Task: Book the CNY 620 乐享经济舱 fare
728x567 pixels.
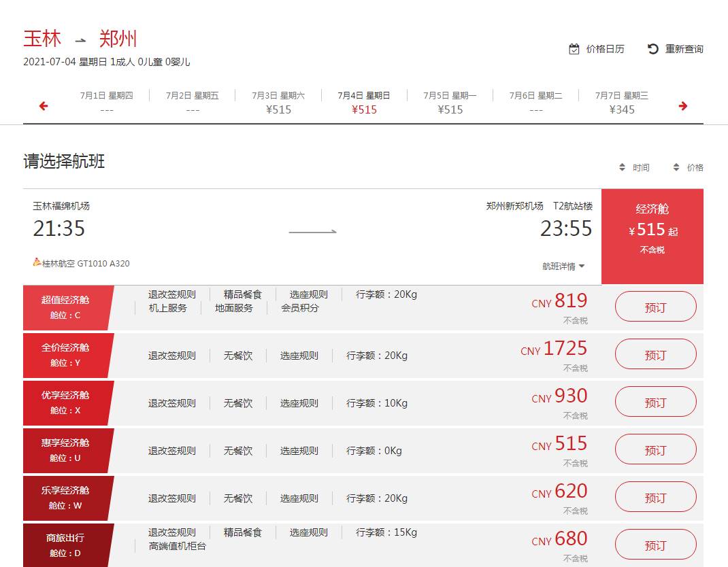Action: (655, 498)
